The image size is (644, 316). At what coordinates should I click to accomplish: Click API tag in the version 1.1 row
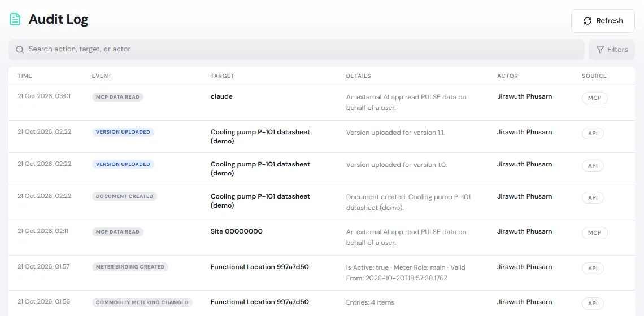tap(593, 134)
